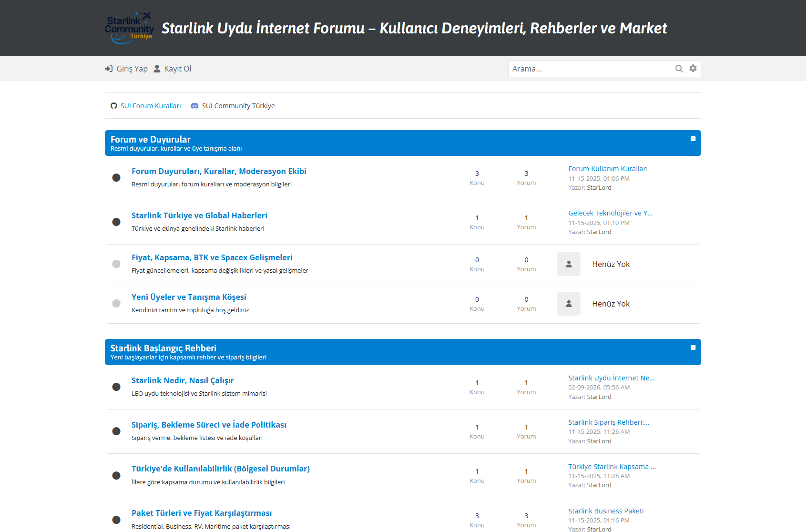Image resolution: width=806 pixels, height=532 pixels.
Task: Open Türkiye'de Kullanılabilirlik (Bölgesel Durumlar) forum
Action: point(221,469)
